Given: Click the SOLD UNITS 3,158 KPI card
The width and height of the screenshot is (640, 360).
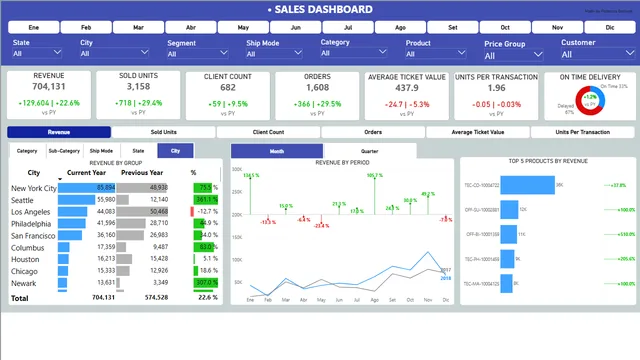Looking at the screenshot, I should pos(138,95).
